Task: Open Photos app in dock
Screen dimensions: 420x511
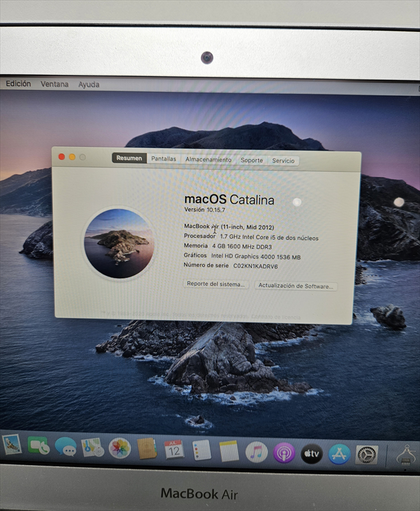Action: [119, 448]
